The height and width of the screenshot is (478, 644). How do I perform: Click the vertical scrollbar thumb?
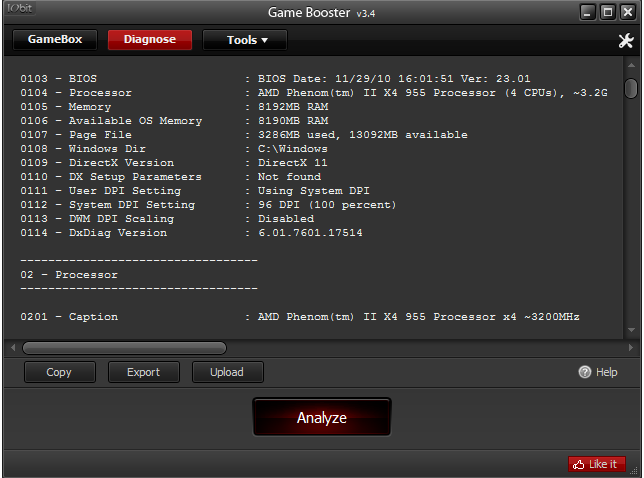(631, 88)
